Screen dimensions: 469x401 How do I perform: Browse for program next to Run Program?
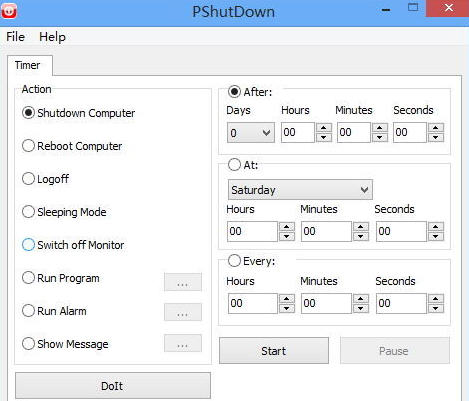[183, 282]
